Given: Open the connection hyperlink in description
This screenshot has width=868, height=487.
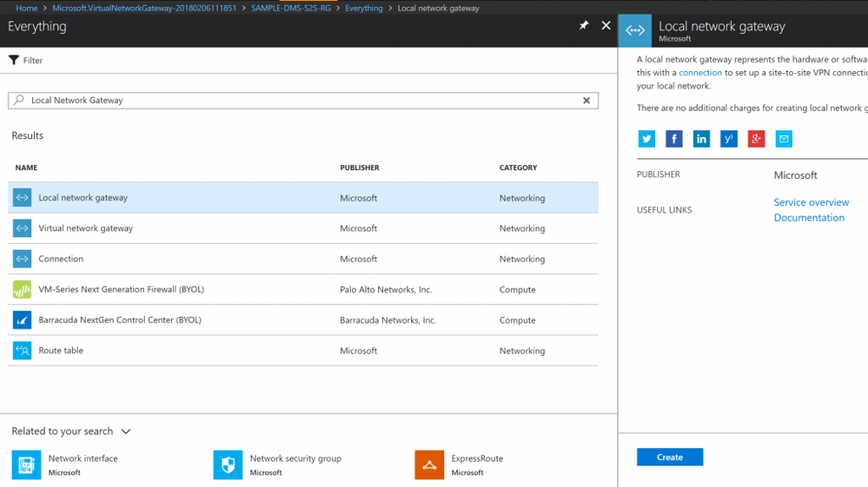Looking at the screenshot, I should tap(700, 72).
